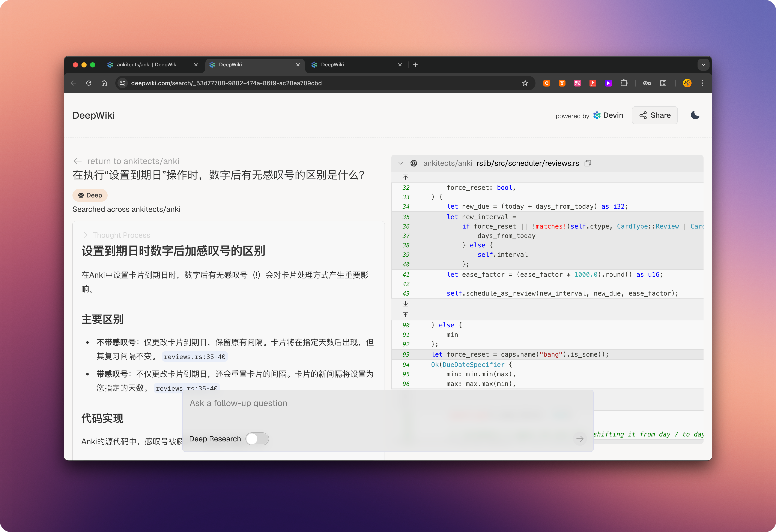Screen dimensions: 776x532
Task: Expand code above line 90
Action: click(405, 315)
